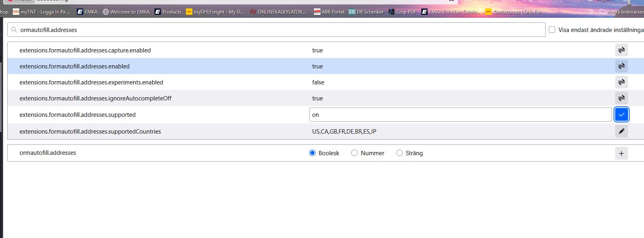The height and width of the screenshot is (238, 644).
Task: Open the myDHLFreight bookmark
Action: pos(215,12)
